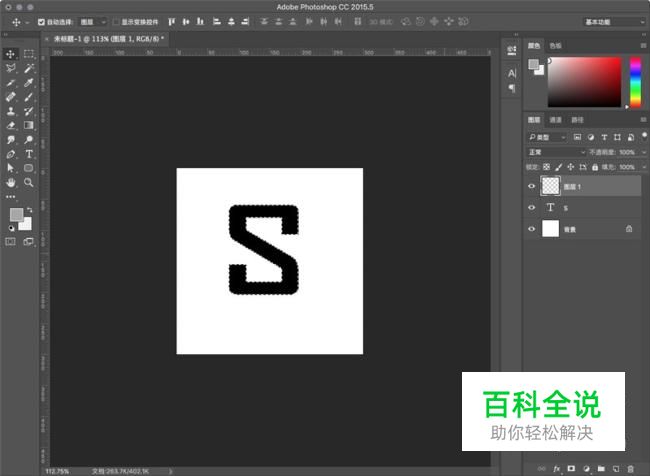Open Auto-Select layer/group dropdown
This screenshot has width=650, height=476.
point(93,22)
